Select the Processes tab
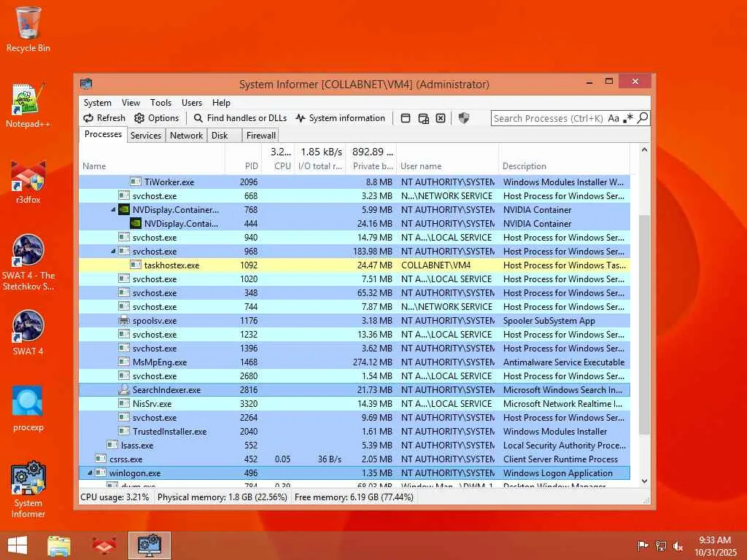 point(103,134)
